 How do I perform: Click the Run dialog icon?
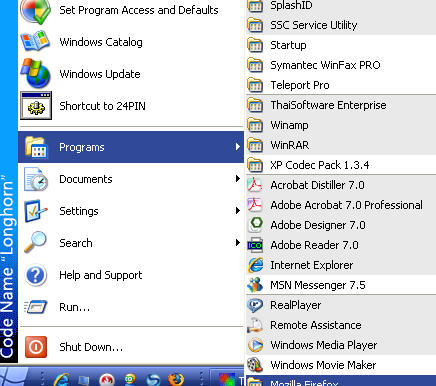(36, 307)
